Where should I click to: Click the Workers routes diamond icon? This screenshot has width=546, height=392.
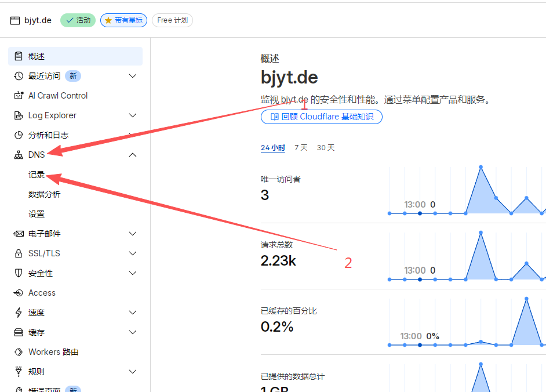click(x=19, y=352)
